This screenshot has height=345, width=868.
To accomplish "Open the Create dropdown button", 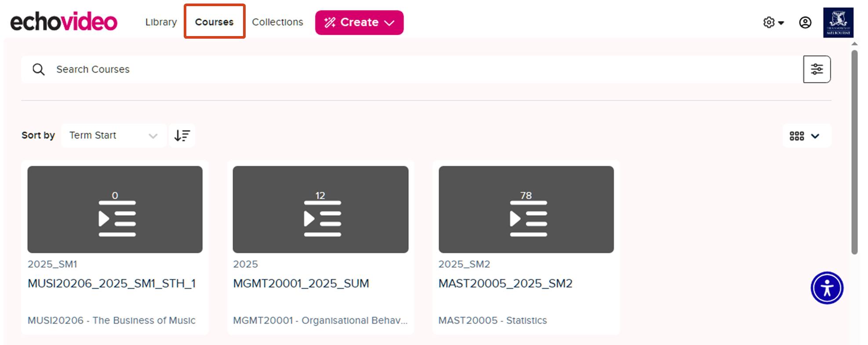I will coord(359,22).
